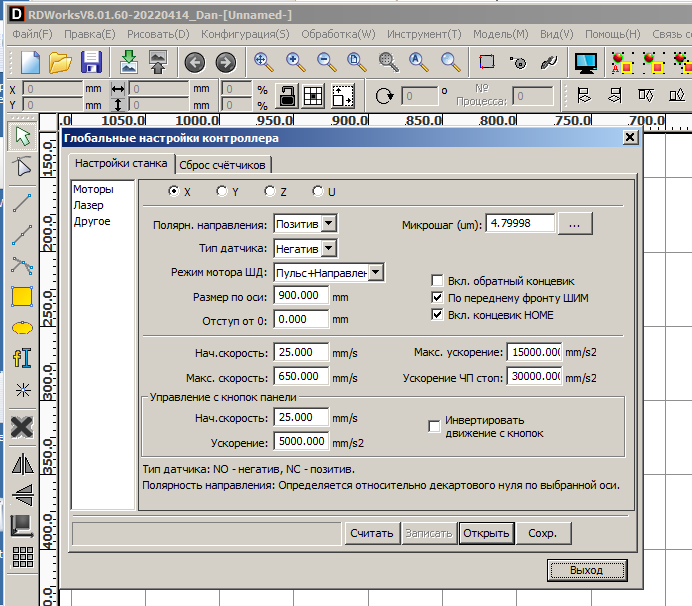This screenshot has width=692, height=606.
Task: Click the Import (green down arrow) icon
Action: [128, 62]
